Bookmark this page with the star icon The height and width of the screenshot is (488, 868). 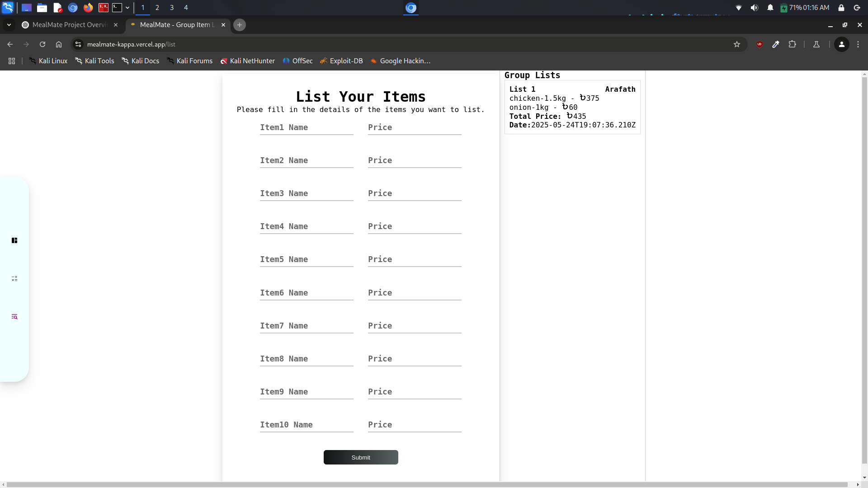737,44
